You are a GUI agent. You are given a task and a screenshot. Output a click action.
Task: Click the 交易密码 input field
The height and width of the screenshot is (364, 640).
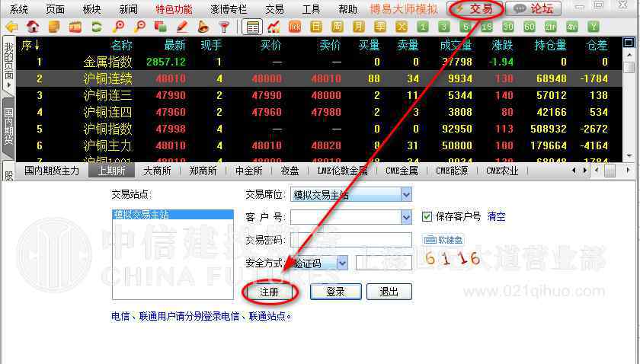[x=351, y=240]
